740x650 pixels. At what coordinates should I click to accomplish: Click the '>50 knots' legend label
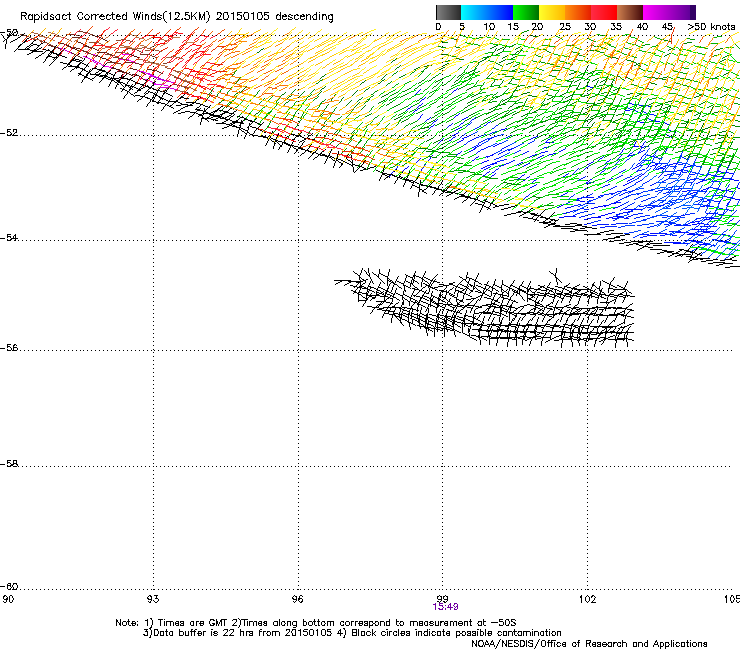pos(711,27)
